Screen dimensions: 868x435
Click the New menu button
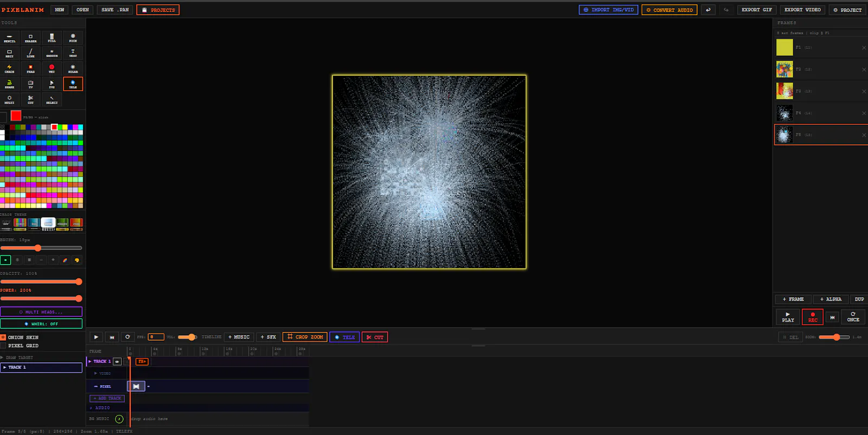click(60, 10)
